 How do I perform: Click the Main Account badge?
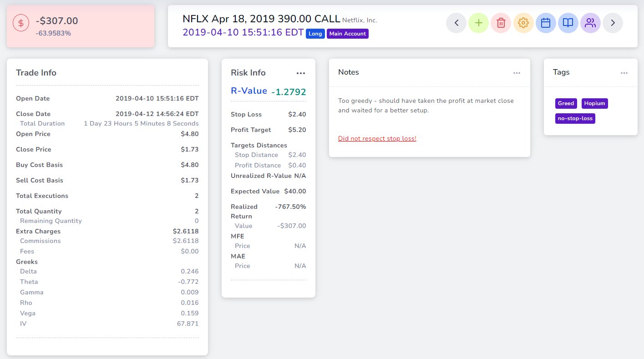click(x=348, y=34)
